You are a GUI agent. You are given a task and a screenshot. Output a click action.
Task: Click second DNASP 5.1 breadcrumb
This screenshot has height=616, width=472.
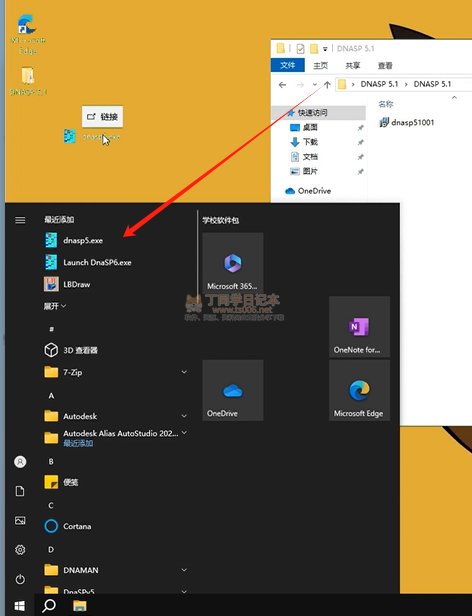tap(432, 84)
